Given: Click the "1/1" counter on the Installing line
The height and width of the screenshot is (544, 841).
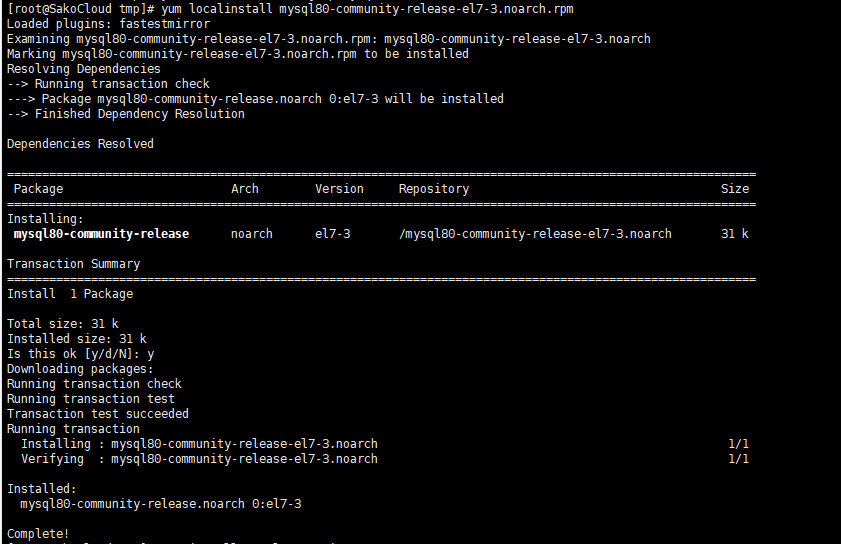Looking at the screenshot, I should click(x=739, y=444).
